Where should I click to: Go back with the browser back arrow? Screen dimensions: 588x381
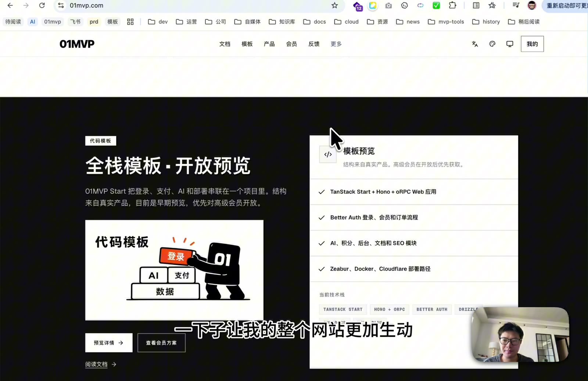click(10, 6)
